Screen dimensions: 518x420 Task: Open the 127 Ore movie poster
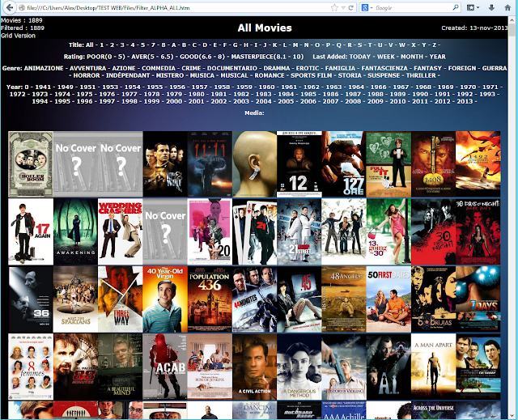[344, 164]
